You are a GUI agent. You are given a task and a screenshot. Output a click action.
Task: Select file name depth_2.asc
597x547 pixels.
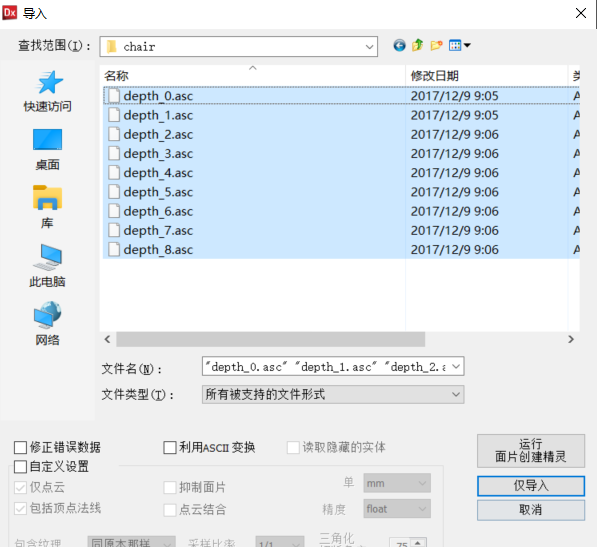coord(158,134)
